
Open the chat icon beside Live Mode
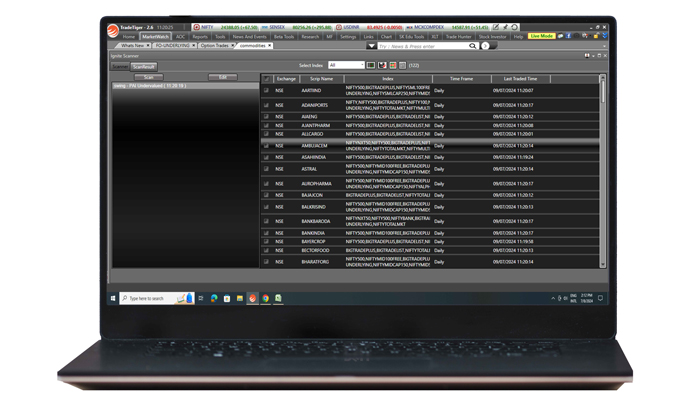point(560,36)
